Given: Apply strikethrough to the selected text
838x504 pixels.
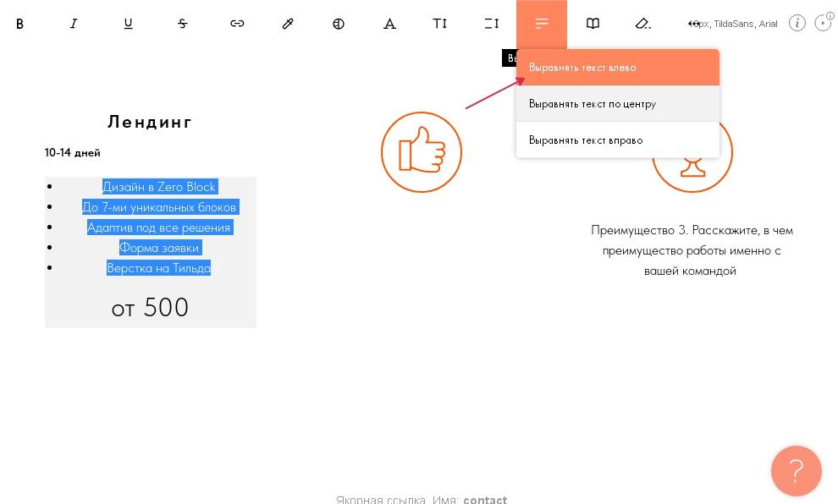Looking at the screenshot, I should point(182,24).
